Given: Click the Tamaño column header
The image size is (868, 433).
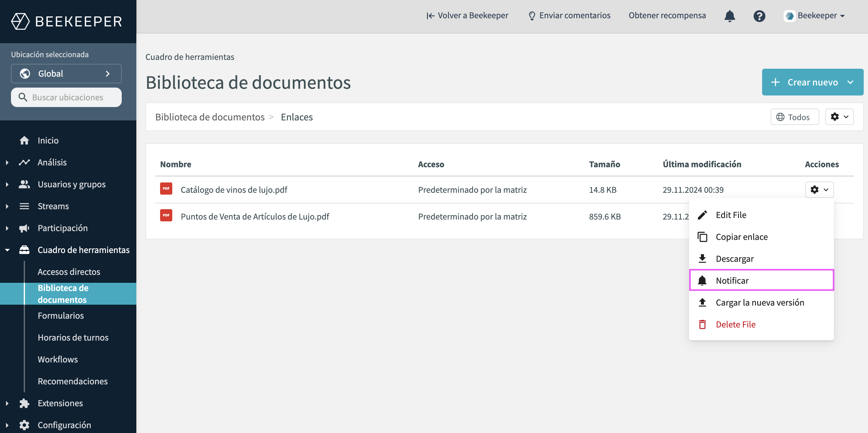Looking at the screenshot, I should coord(604,164).
